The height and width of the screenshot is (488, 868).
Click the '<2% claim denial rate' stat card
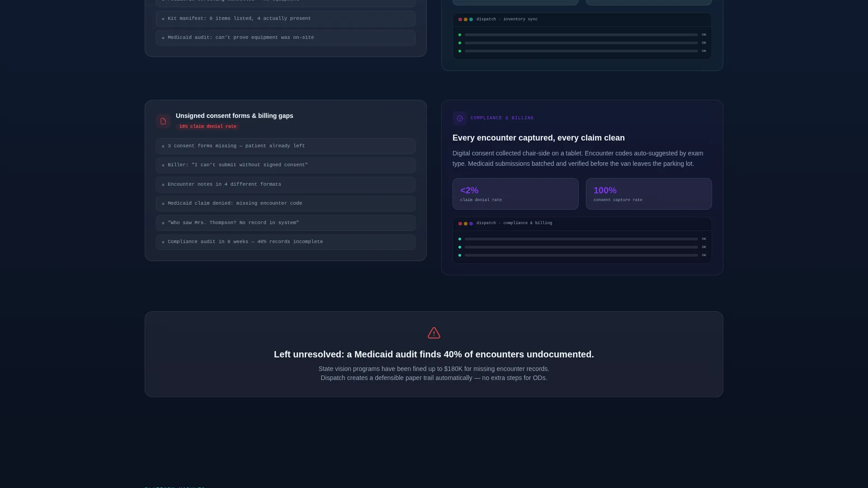[x=515, y=194]
